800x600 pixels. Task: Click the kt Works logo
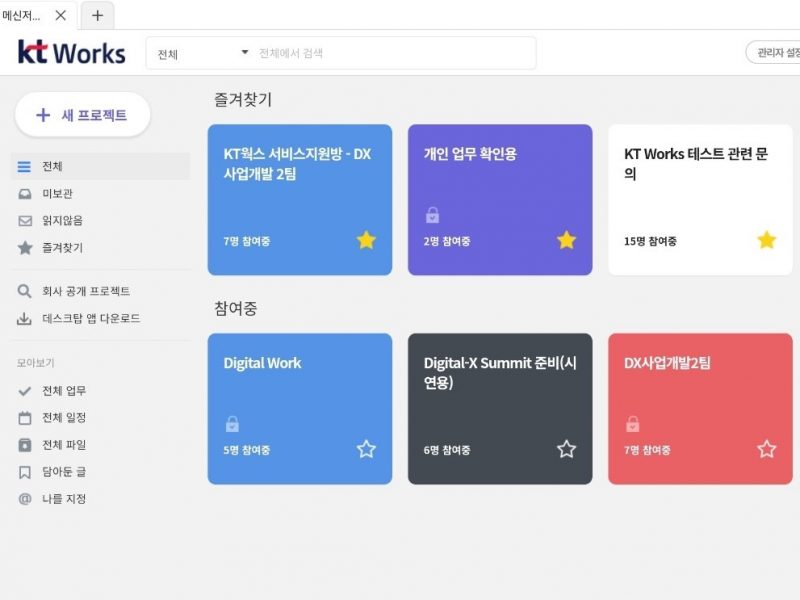tap(71, 53)
